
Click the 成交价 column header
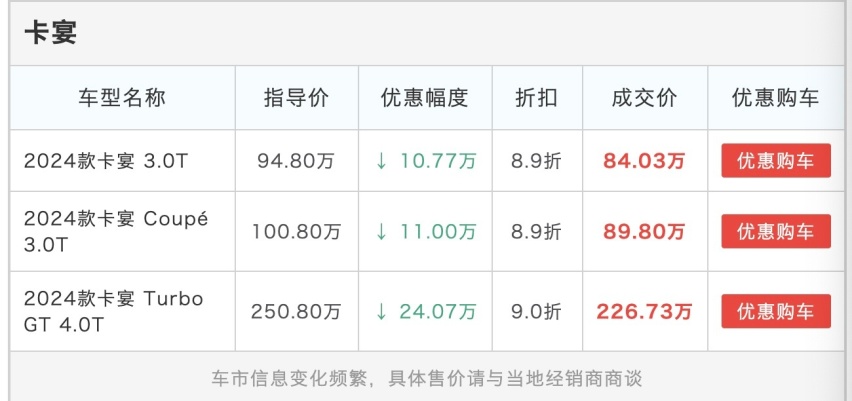coord(644,98)
